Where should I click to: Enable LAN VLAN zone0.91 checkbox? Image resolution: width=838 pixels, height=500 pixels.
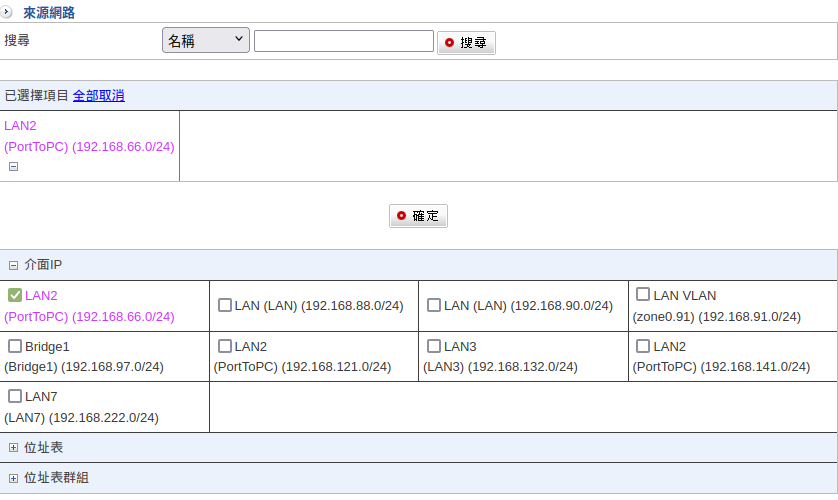[x=643, y=295]
